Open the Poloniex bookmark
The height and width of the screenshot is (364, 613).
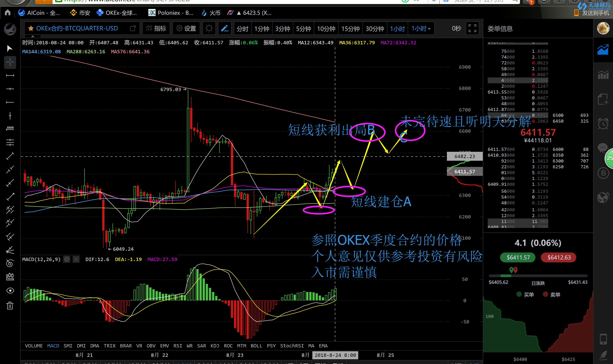click(x=171, y=13)
